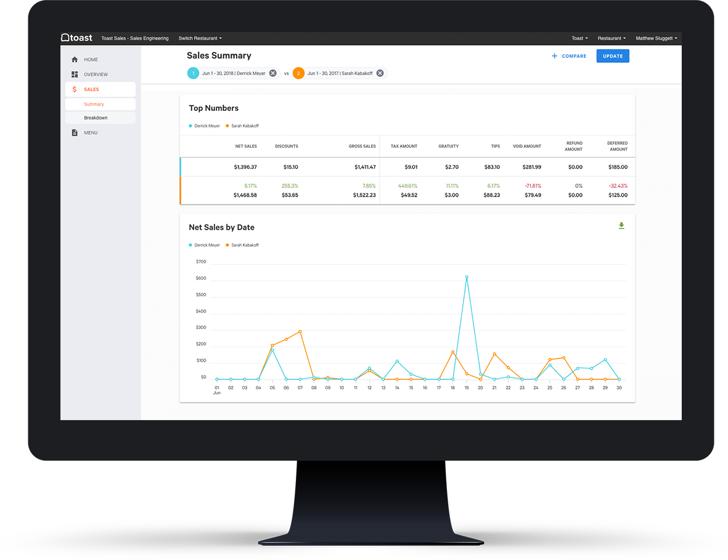Open the Home sidebar icon

[x=75, y=59]
